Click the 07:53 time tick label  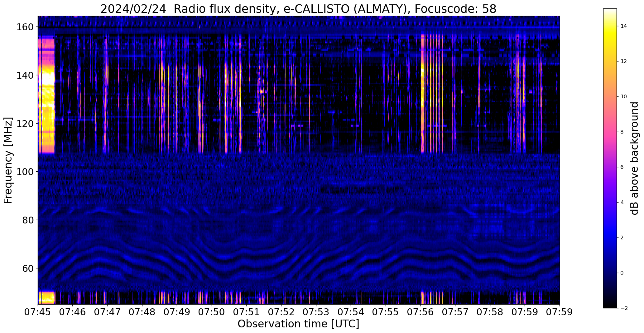pyautogui.click(x=316, y=312)
